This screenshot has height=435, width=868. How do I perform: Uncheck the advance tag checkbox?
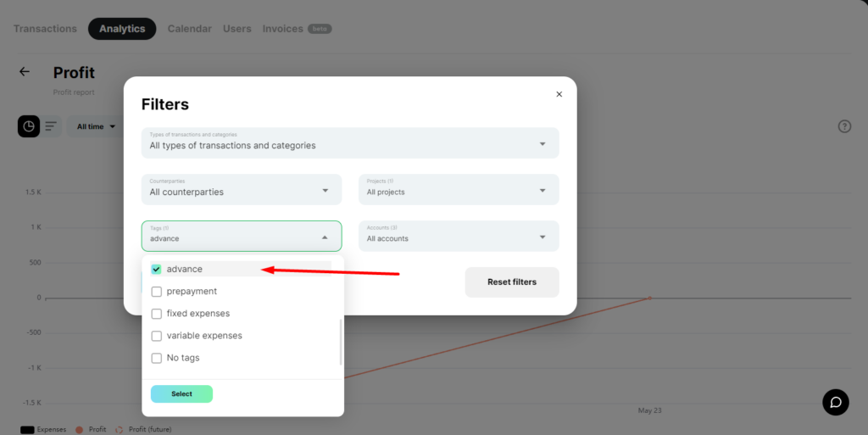[157, 269]
